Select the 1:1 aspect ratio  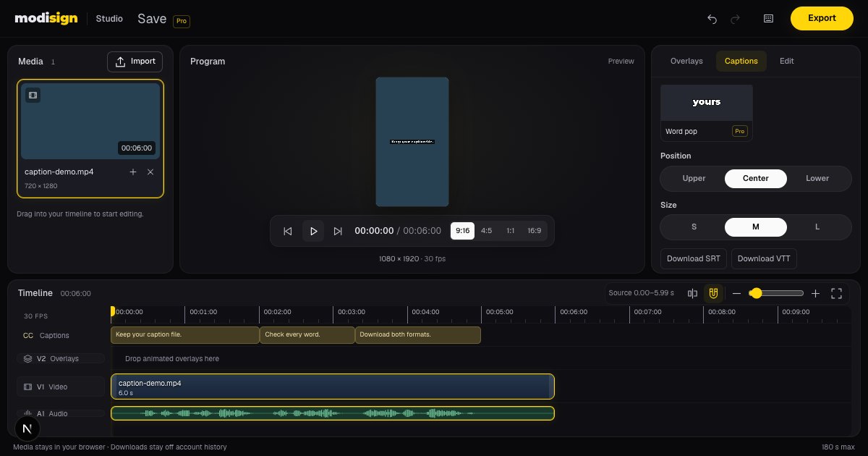(x=511, y=231)
